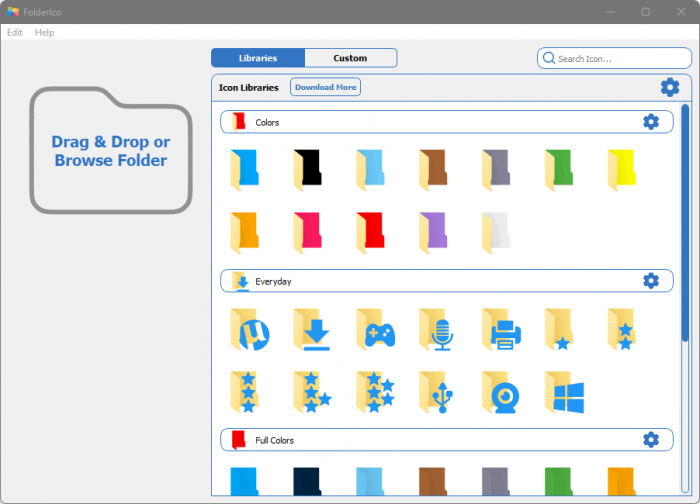The width and height of the screenshot is (700, 504).
Task: Open the Colors library settings gear
Action: point(651,122)
